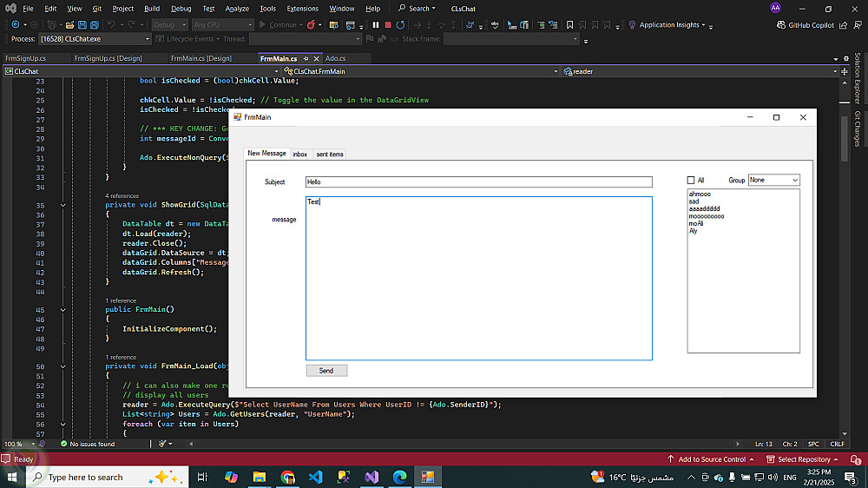Click the Subject text field containing Hello
The image size is (868, 488).
click(x=478, y=182)
